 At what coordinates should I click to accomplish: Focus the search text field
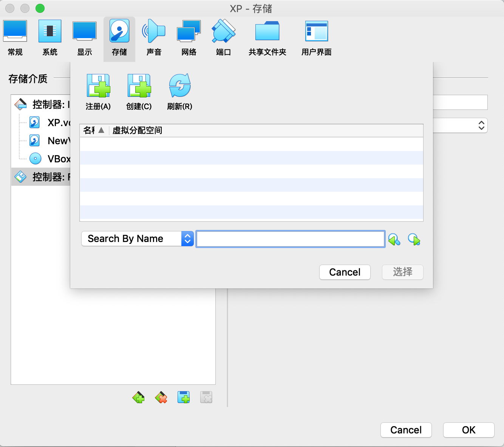291,239
